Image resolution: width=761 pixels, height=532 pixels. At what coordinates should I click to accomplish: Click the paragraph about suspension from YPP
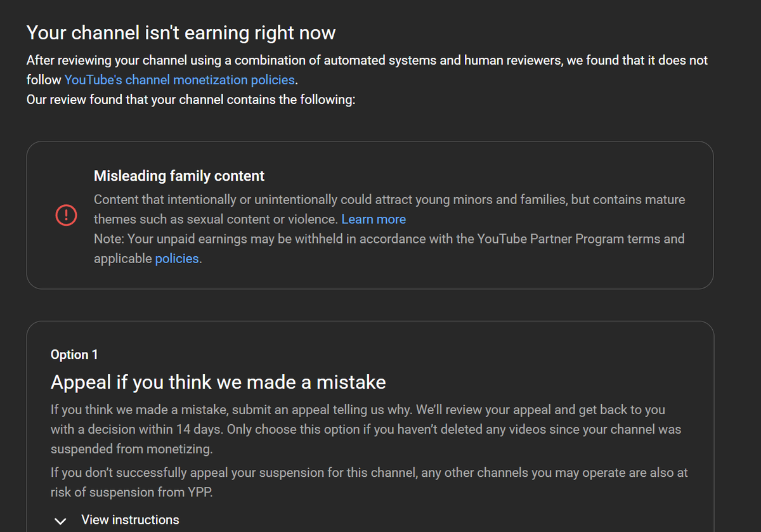369,483
